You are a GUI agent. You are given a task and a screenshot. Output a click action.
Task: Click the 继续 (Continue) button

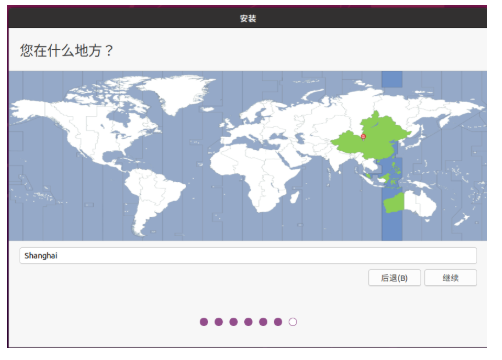pos(450,278)
